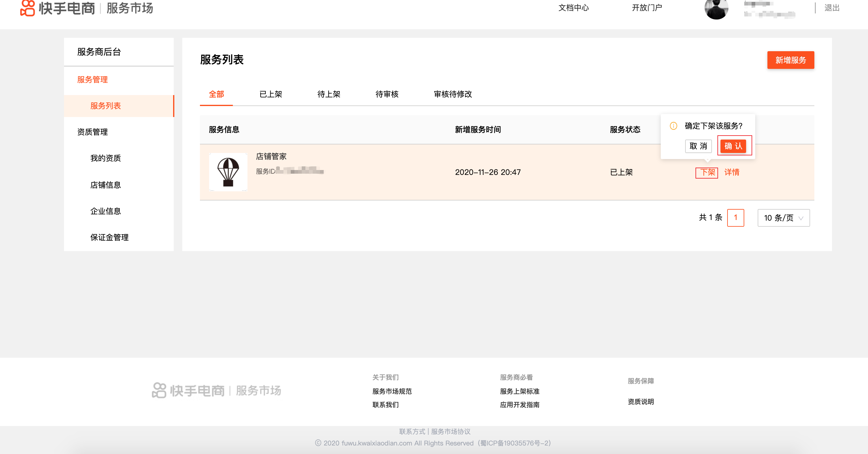The image size is (868, 454).
Task: Open the 服务市场规范 footer link
Action: [392, 391]
